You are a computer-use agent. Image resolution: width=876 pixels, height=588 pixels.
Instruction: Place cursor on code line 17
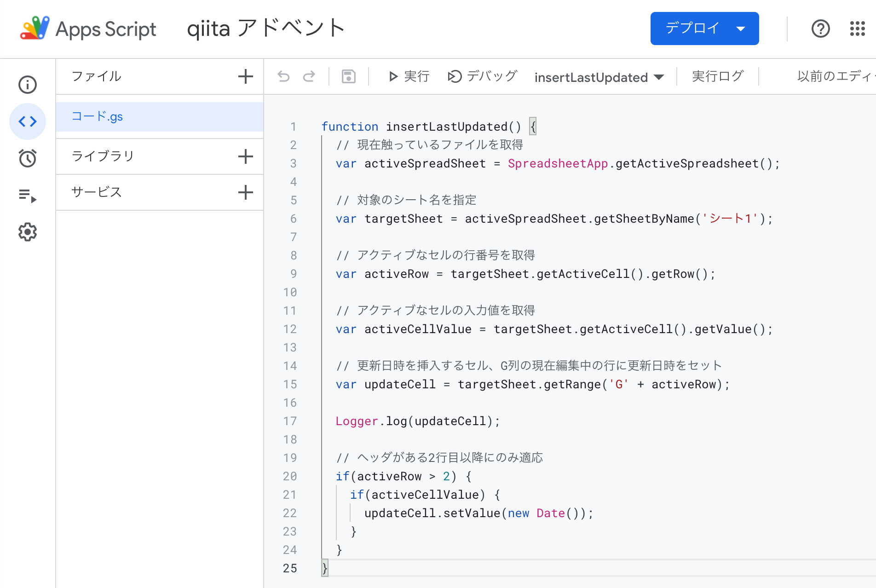tap(416, 421)
